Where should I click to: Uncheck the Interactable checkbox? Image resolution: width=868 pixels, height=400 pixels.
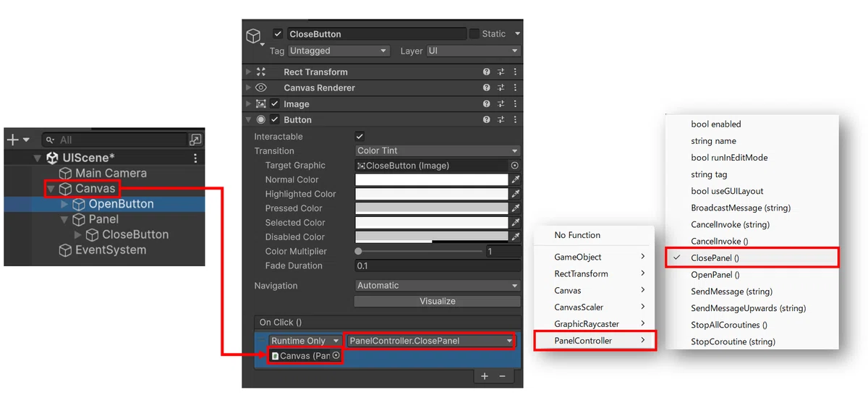pyautogui.click(x=359, y=137)
